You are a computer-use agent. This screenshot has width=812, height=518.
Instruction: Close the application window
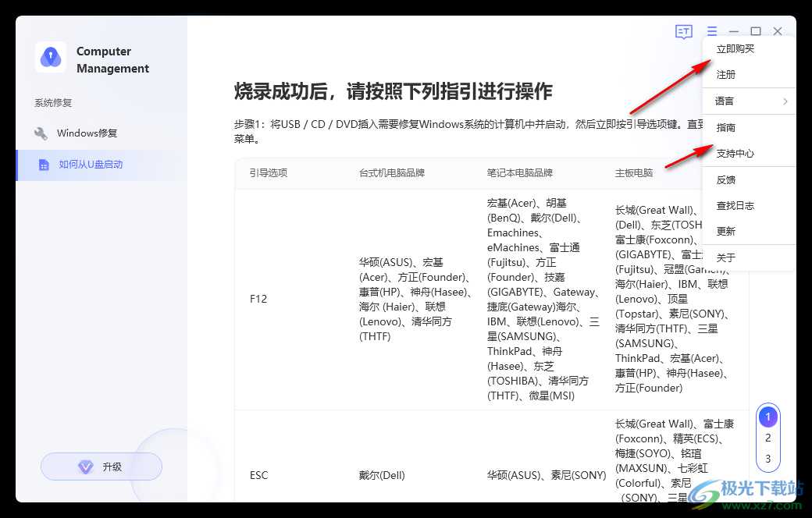coord(778,31)
